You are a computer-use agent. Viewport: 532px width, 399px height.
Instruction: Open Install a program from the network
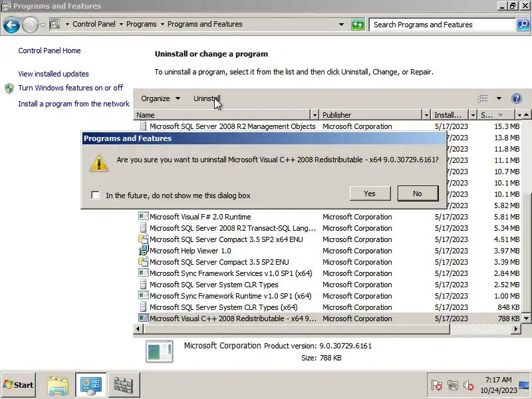[x=74, y=104]
